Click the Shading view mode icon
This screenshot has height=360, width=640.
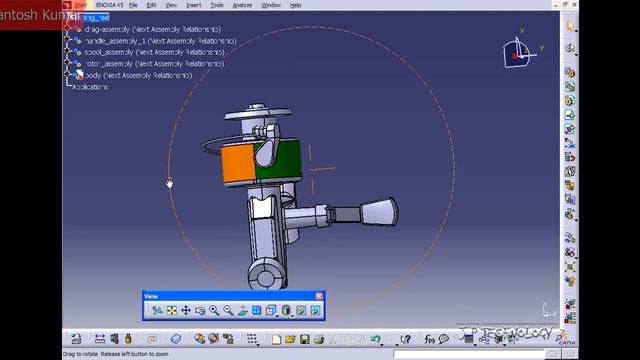click(286, 311)
